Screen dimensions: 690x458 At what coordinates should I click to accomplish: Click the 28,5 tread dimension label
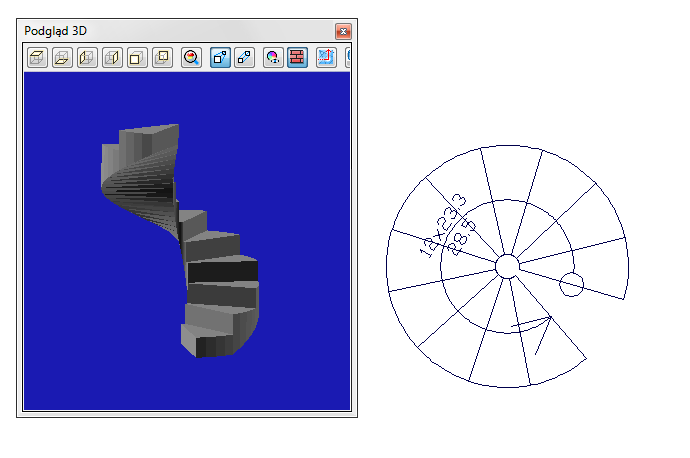pyautogui.click(x=461, y=238)
